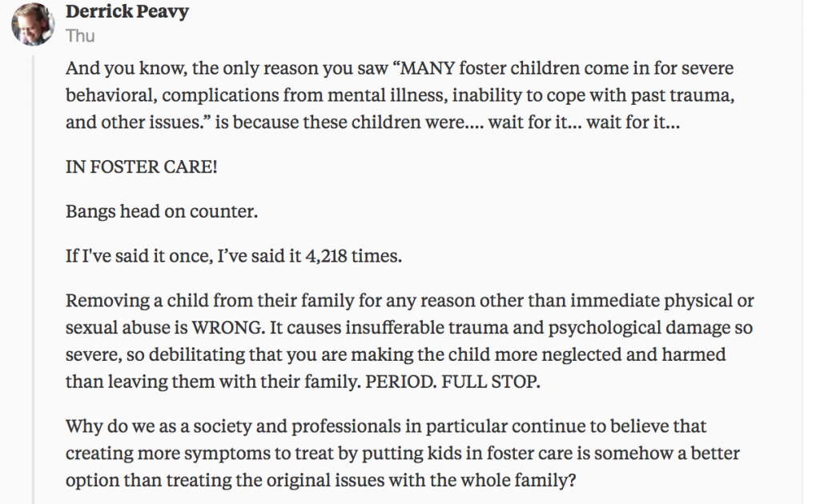Click the sentence 'If I've said it once'
Viewport: 820px width, 504px height.
[234, 256]
